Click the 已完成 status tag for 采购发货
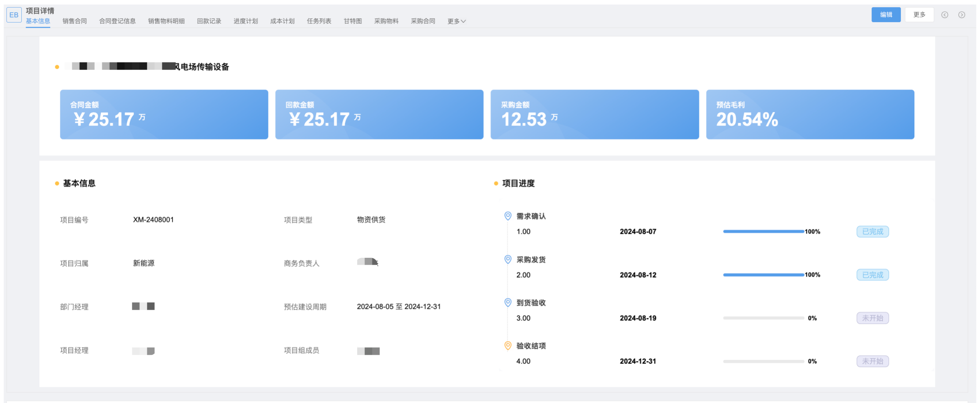Image resolution: width=980 pixels, height=403 pixels. point(873,275)
